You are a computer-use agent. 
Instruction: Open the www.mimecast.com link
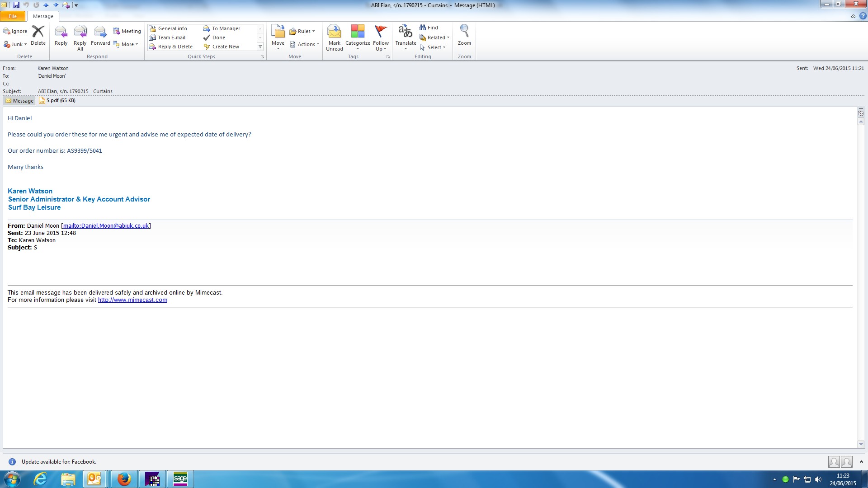click(x=132, y=300)
